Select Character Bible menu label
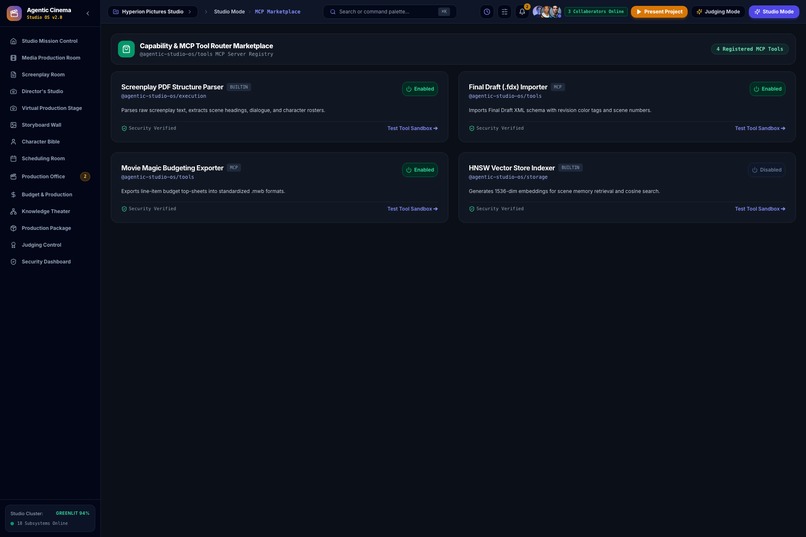Image resolution: width=806 pixels, height=537 pixels. click(41, 142)
